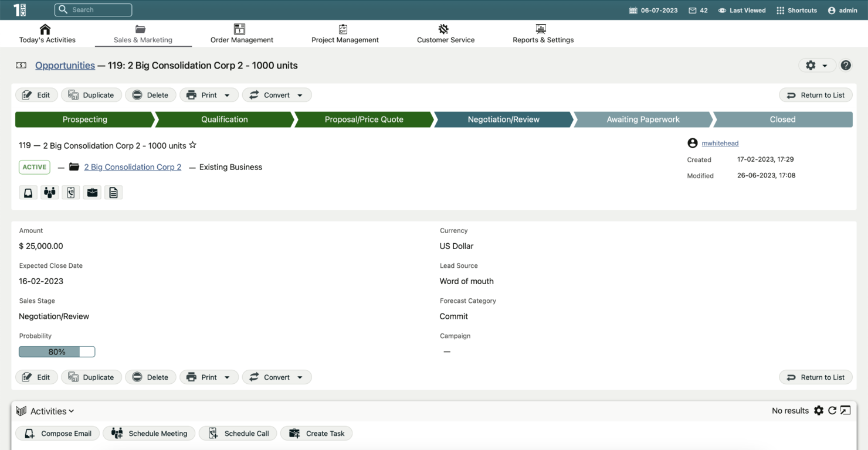
Task: Click the 80% Probability progress bar
Action: 56,352
